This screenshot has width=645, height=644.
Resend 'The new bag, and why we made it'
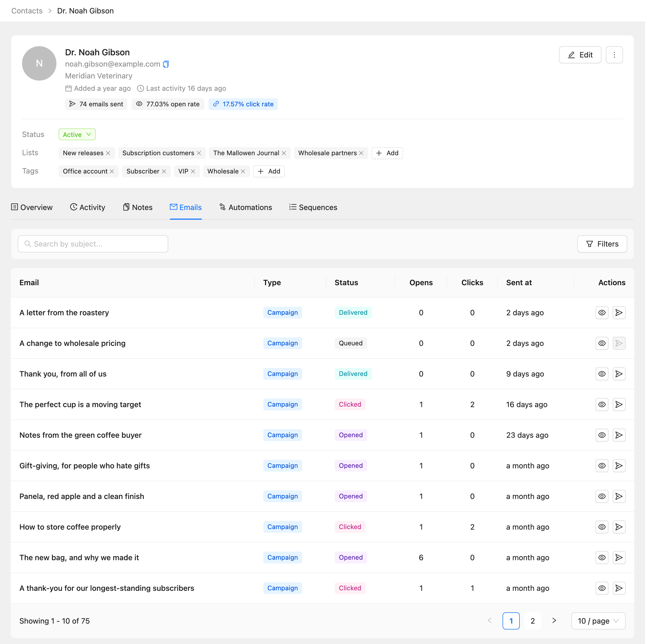[619, 558]
